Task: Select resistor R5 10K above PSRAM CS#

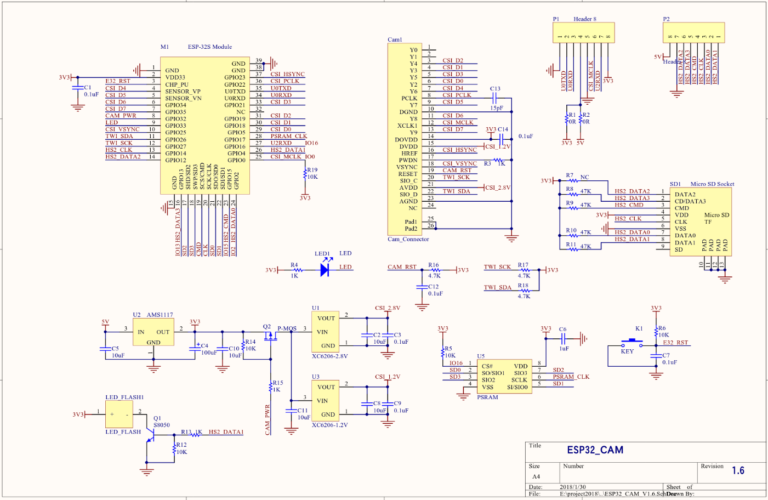Action: [x=443, y=352]
